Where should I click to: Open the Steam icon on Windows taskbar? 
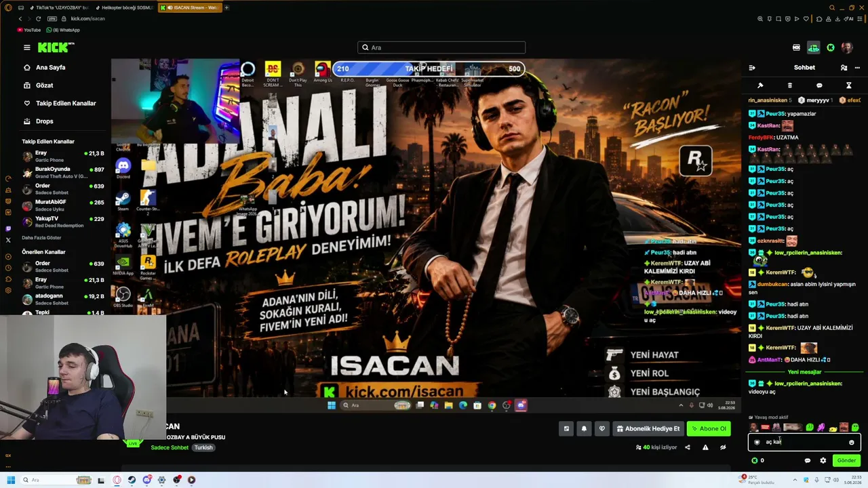coord(132,480)
